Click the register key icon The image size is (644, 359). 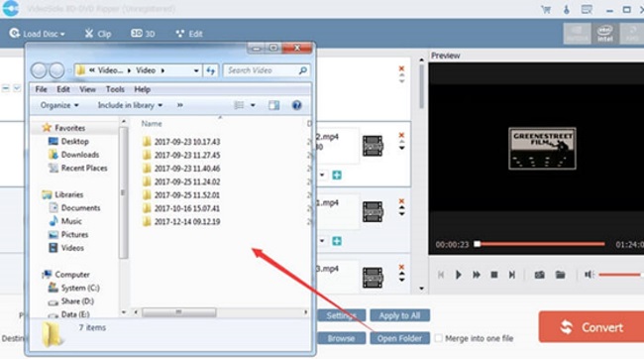point(567,9)
